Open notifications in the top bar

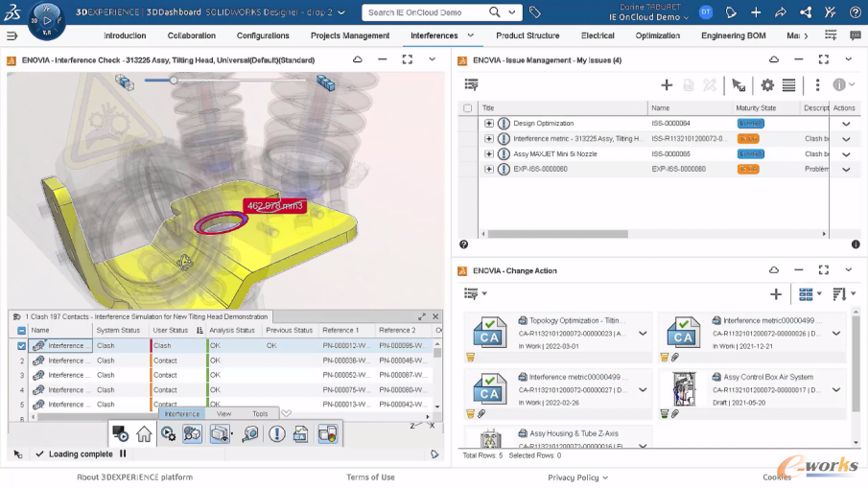pyautogui.click(x=731, y=12)
